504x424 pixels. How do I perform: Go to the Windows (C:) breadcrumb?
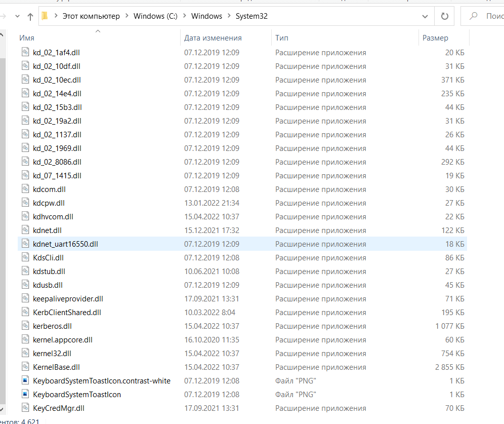[x=155, y=16]
